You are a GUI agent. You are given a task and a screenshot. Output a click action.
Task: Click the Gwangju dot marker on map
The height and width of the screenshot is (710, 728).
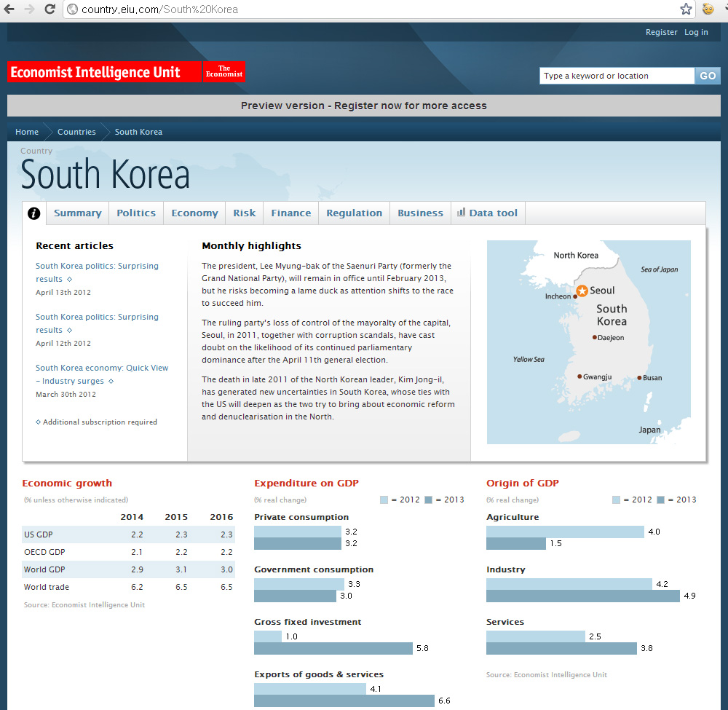[x=579, y=376]
